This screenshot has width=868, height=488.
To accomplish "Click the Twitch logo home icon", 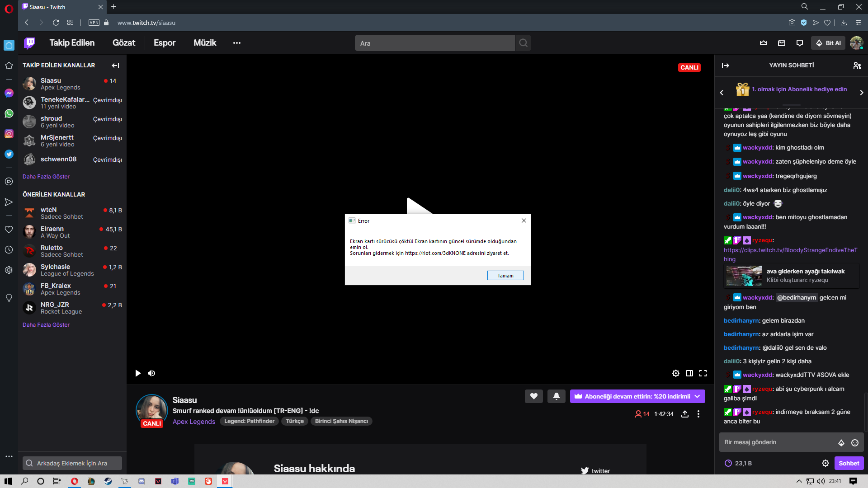I will coord(29,43).
